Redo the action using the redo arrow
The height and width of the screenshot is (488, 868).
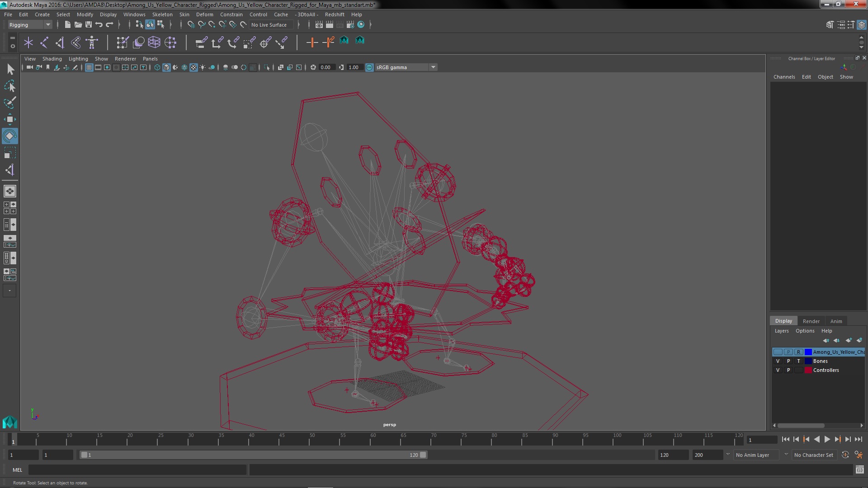pyautogui.click(x=109, y=24)
